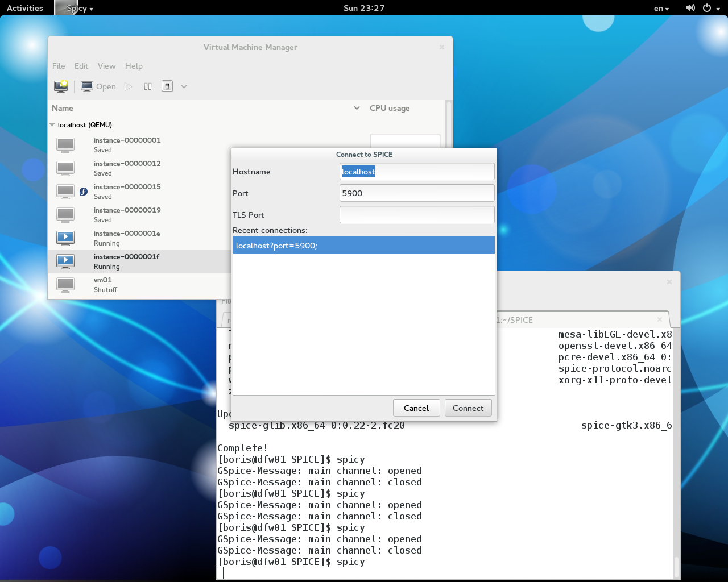The image size is (728, 582).
Task: Click the Connect button
Action: tap(468, 408)
